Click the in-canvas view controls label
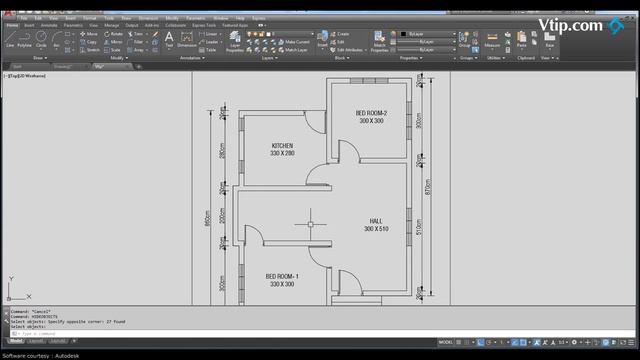The image size is (640, 360). [25, 76]
